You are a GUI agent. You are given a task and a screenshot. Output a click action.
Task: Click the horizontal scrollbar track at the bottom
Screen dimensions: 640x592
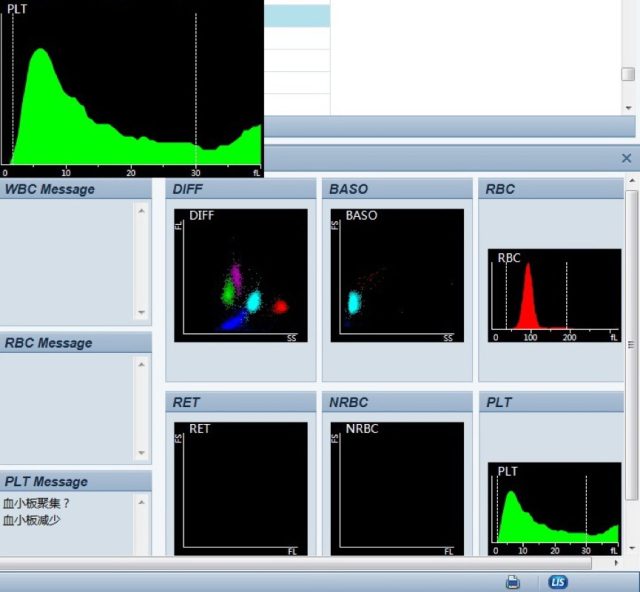(x=296, y=563)
